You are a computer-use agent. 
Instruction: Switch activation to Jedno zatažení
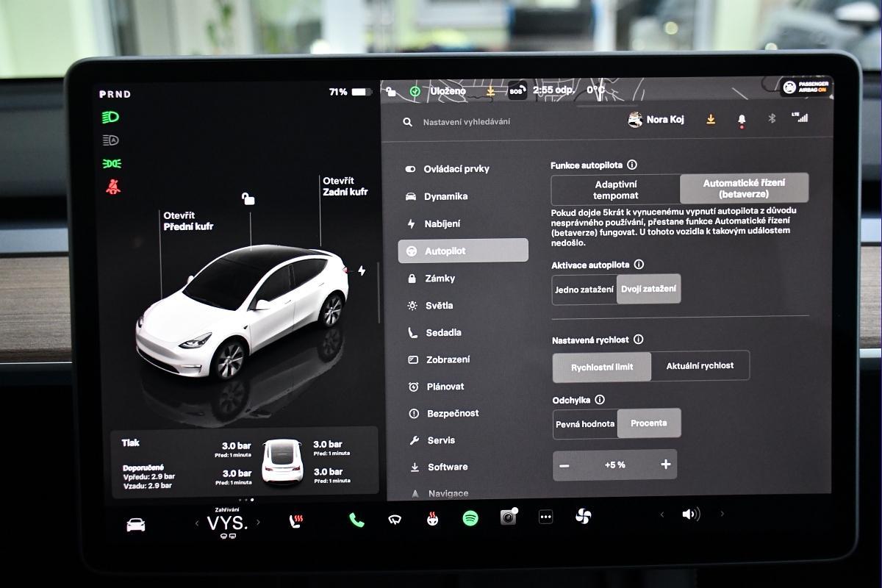(584, 290)
